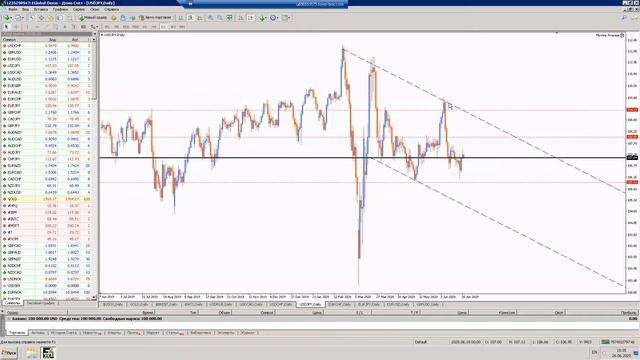Tile chart windows icon
The height and width of the screenshot is (360, 640).
click(229, 18)
